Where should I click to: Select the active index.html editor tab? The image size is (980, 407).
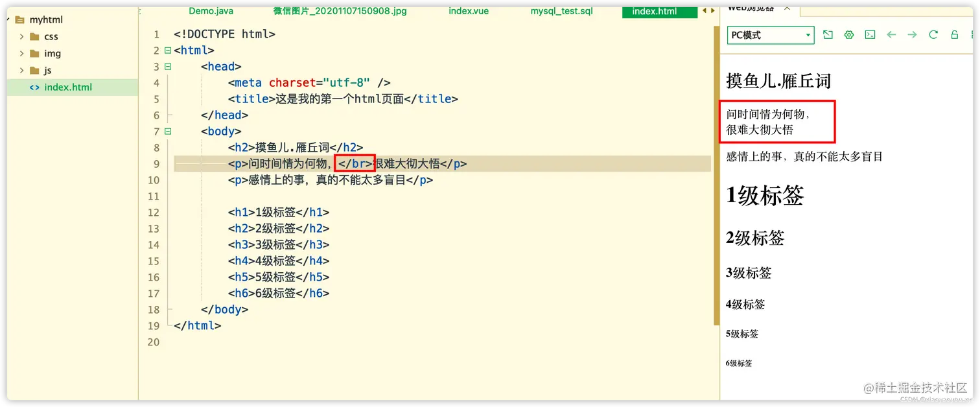[660, 11]
